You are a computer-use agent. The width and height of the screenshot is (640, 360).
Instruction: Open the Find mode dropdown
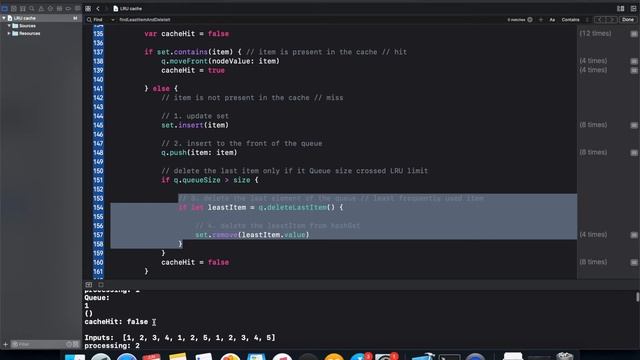100,20
